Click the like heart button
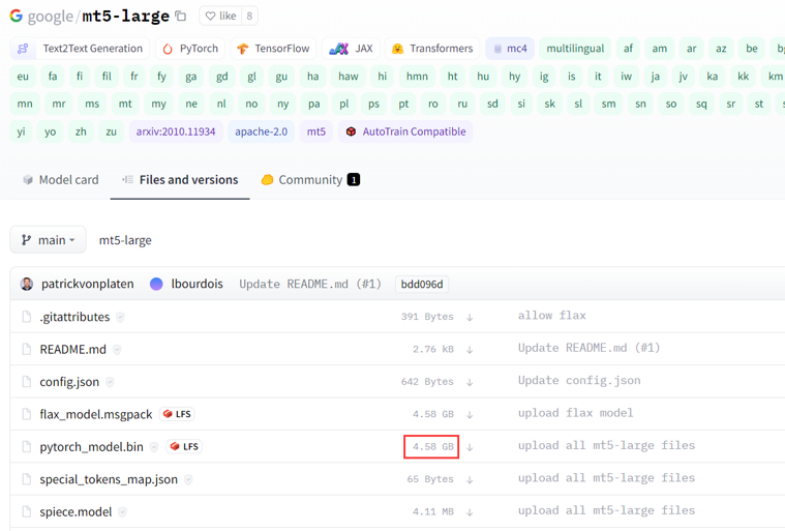Viewport: 785px width, 531px height. click(x=221, y=16)
